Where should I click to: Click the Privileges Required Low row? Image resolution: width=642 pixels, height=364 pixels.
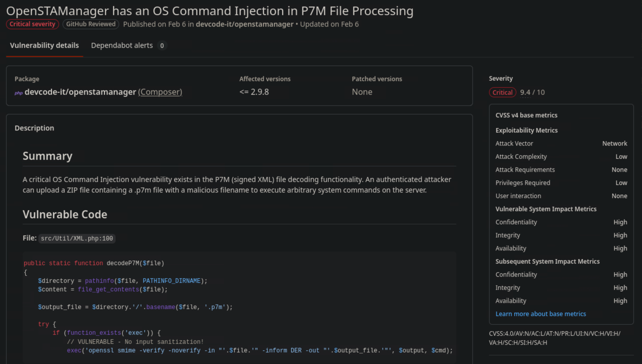pyautogui.click(x=561, y=183)
